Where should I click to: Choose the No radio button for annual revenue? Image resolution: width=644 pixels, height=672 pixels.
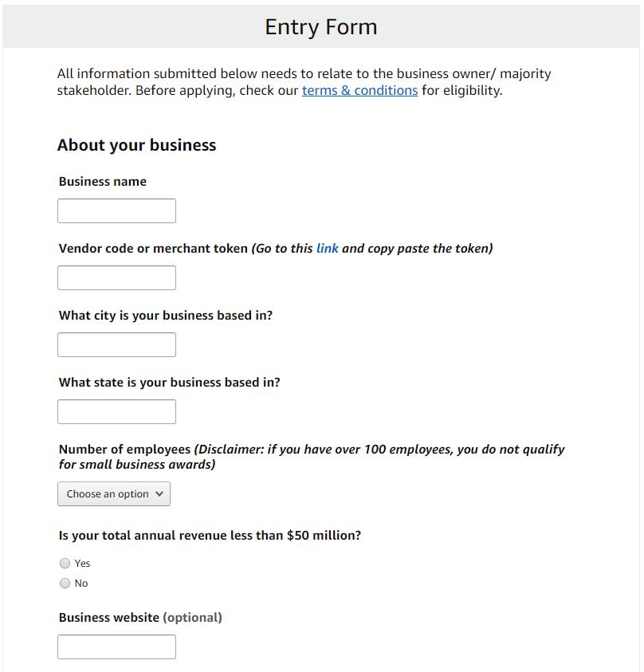pos(65,584)
